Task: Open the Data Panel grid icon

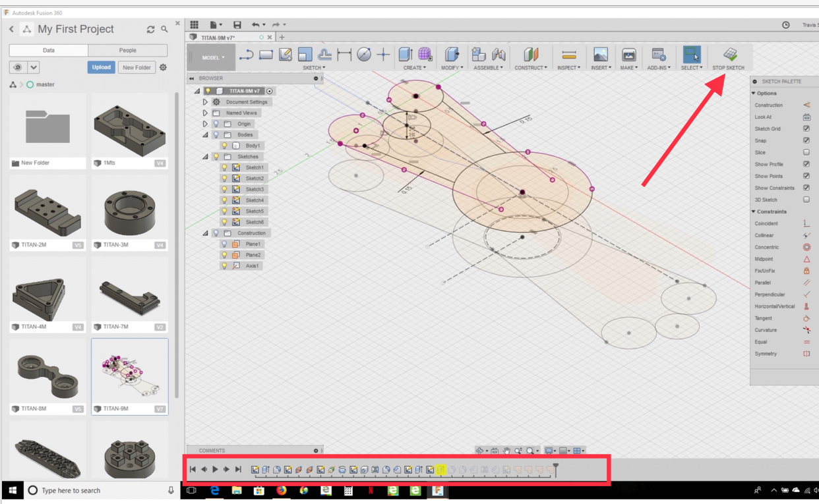Action: click(x=195, y=25)
